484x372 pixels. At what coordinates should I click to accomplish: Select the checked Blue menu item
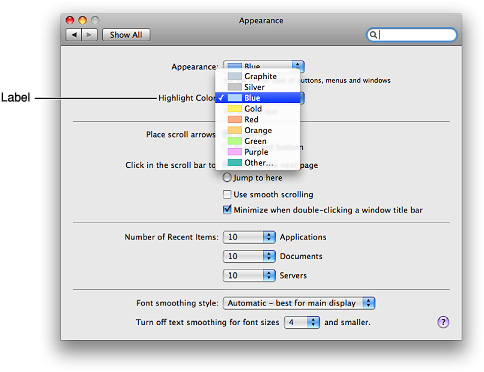[258, 98]
